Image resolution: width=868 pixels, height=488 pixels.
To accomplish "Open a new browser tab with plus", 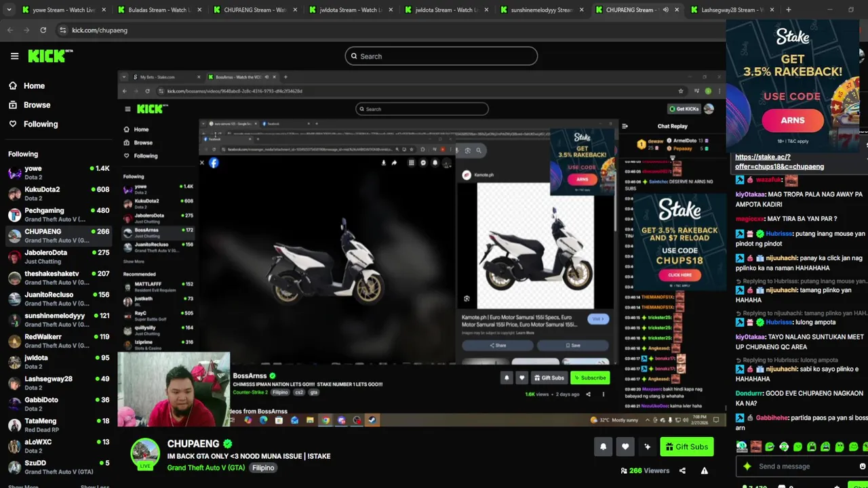I will tap(788, 9).
